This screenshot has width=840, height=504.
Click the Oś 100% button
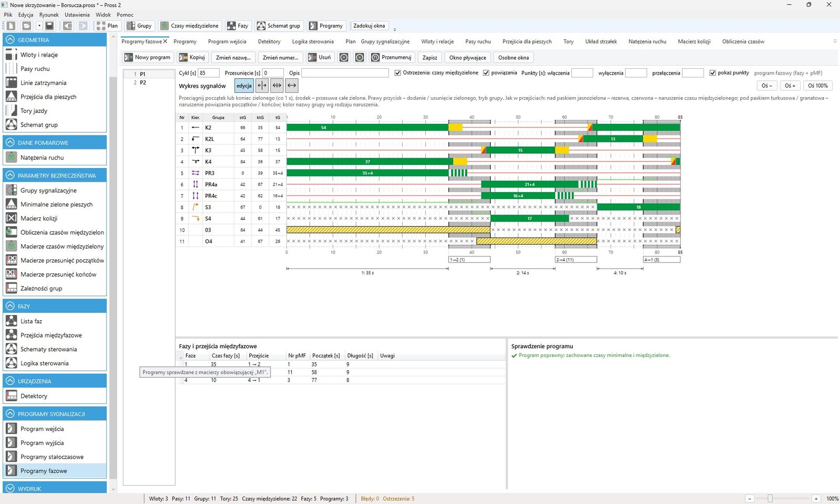pyautogui.click(x=818, y=86)
